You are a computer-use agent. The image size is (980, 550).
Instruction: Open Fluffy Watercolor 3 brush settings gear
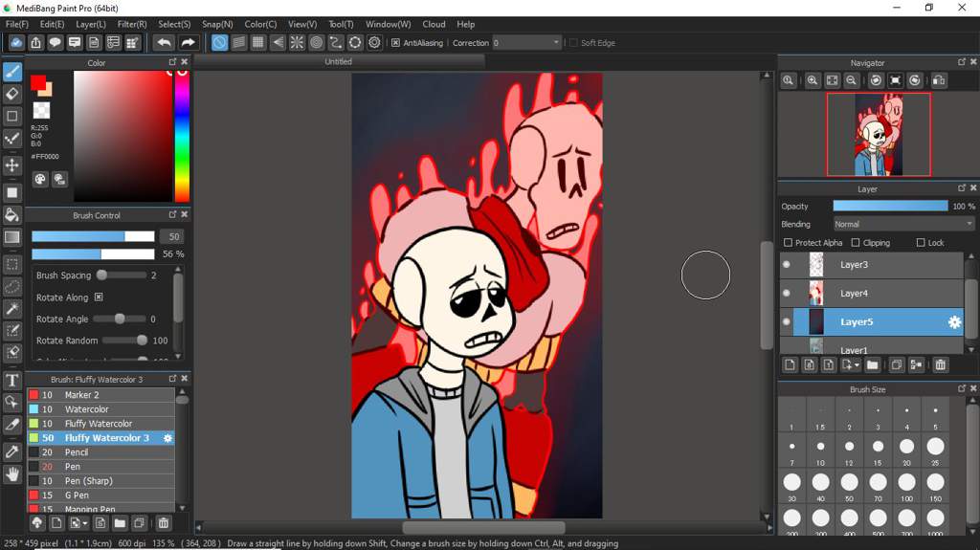point(167,438)
